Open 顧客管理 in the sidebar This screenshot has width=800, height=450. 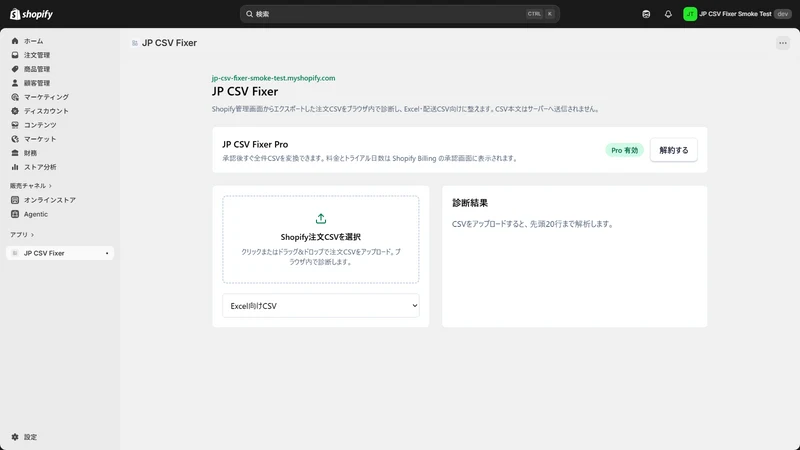click(x=60, y=83)
